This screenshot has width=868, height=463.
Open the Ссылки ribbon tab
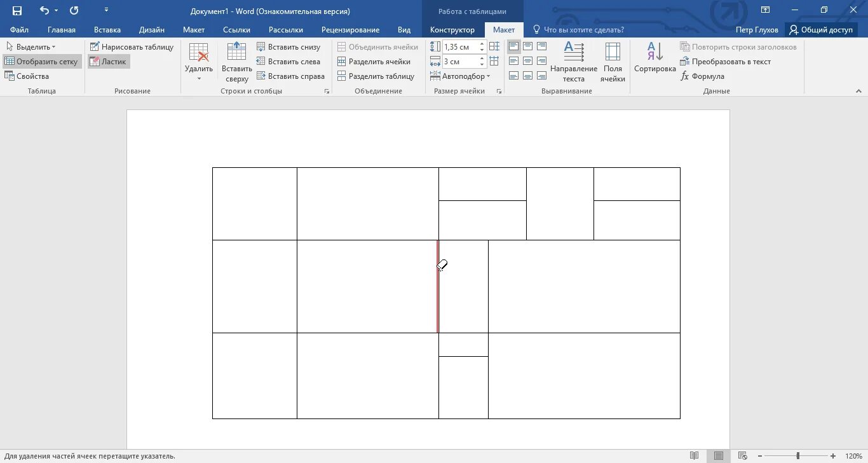tap(236, 30)
